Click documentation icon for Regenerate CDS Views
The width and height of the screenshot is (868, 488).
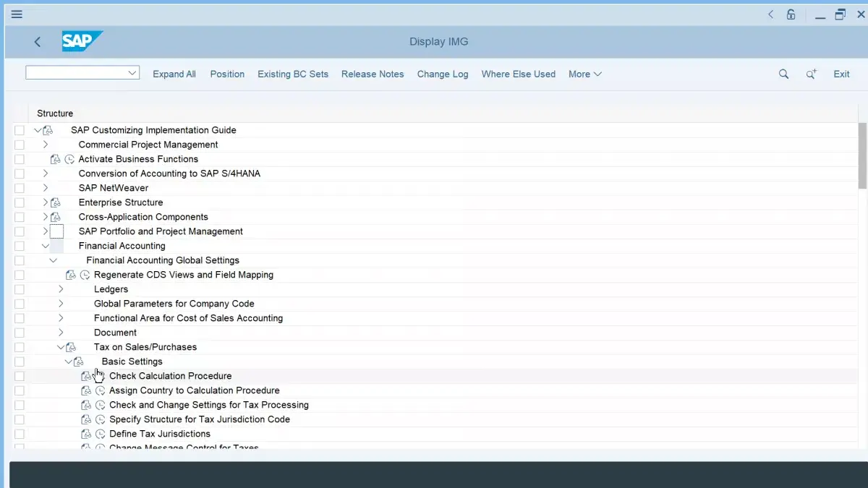pyautogui.click(x=71, y=275)
